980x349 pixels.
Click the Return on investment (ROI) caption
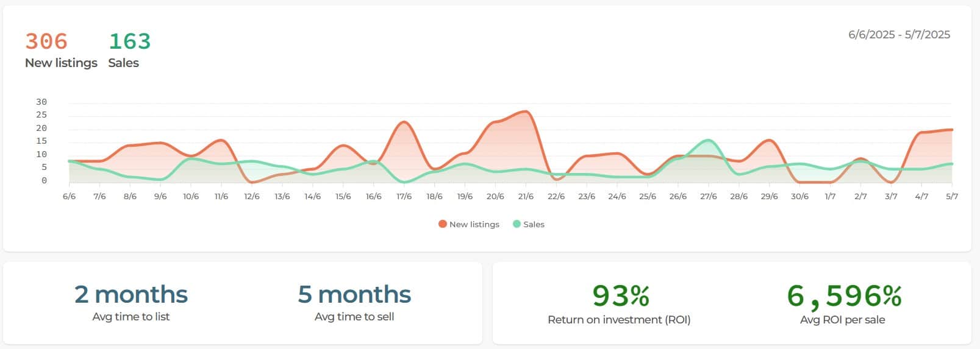point(619,320)
